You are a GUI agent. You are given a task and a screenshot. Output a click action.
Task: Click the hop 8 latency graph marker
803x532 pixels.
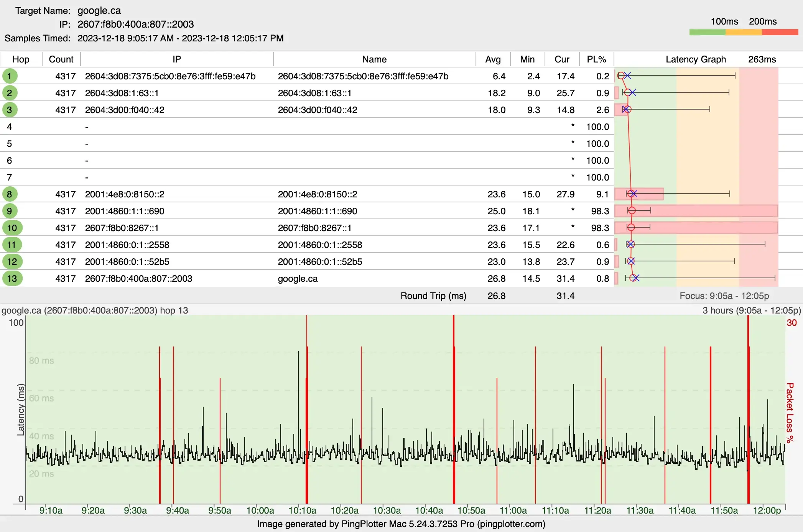632,194
